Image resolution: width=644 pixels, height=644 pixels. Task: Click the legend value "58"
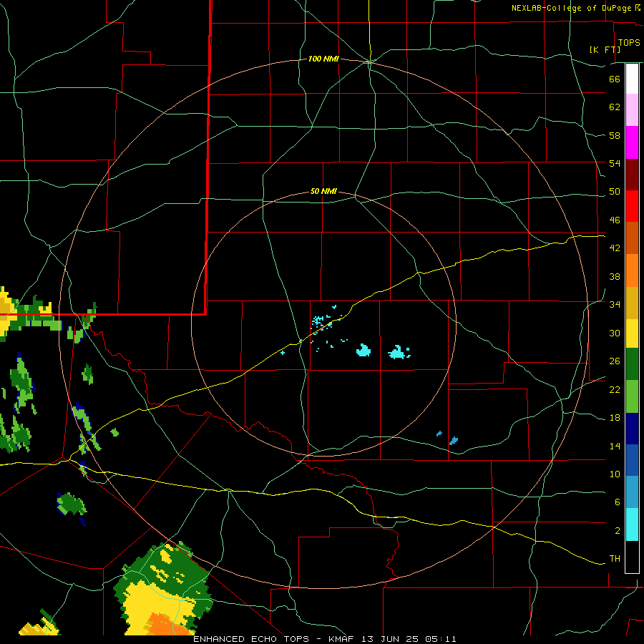(615, 135)
